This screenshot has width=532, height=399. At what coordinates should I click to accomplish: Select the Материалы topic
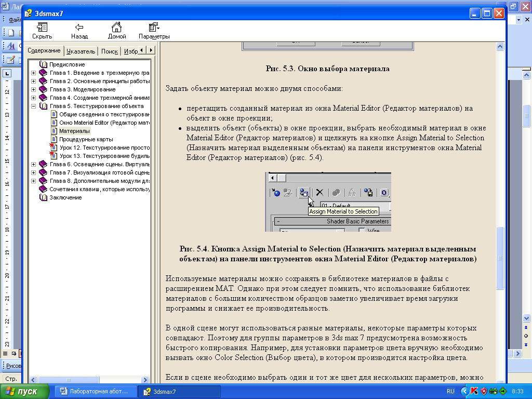point(75,131)
